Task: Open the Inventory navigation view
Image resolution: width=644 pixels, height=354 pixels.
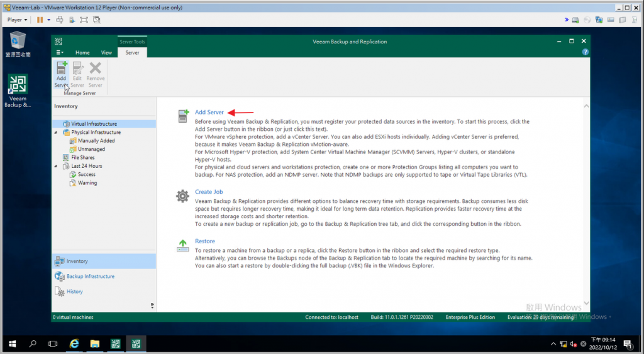Action: (104, 261)
